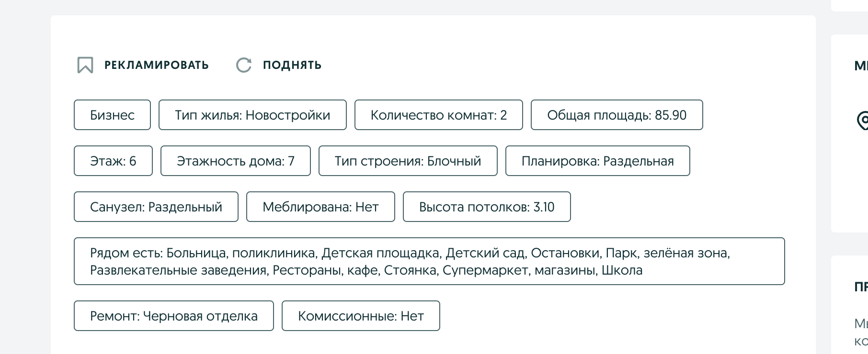Image resolution: width=868 pixels, height=354 pixels.
Task: Click the Тип строения: Блочный tag
Action: 408,161
